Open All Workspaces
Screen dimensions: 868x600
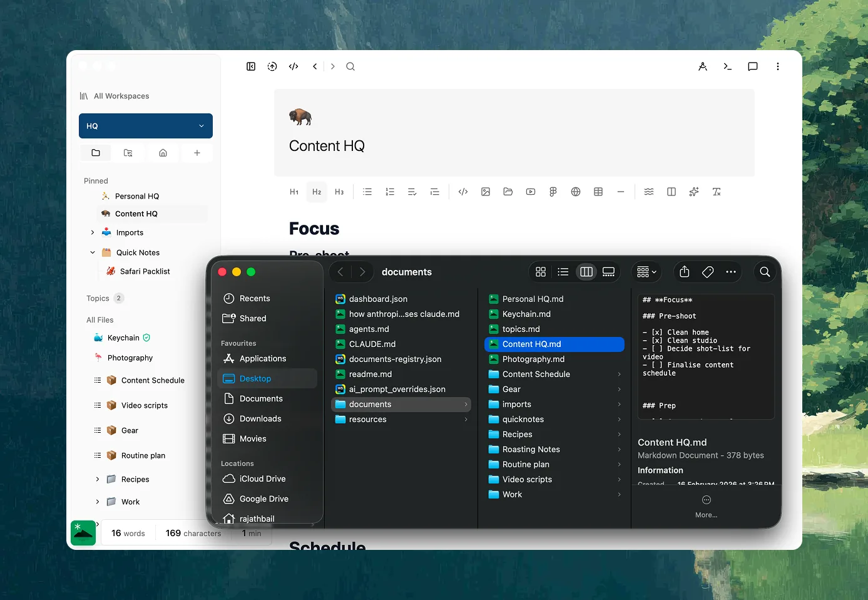[x=115, y=96]
